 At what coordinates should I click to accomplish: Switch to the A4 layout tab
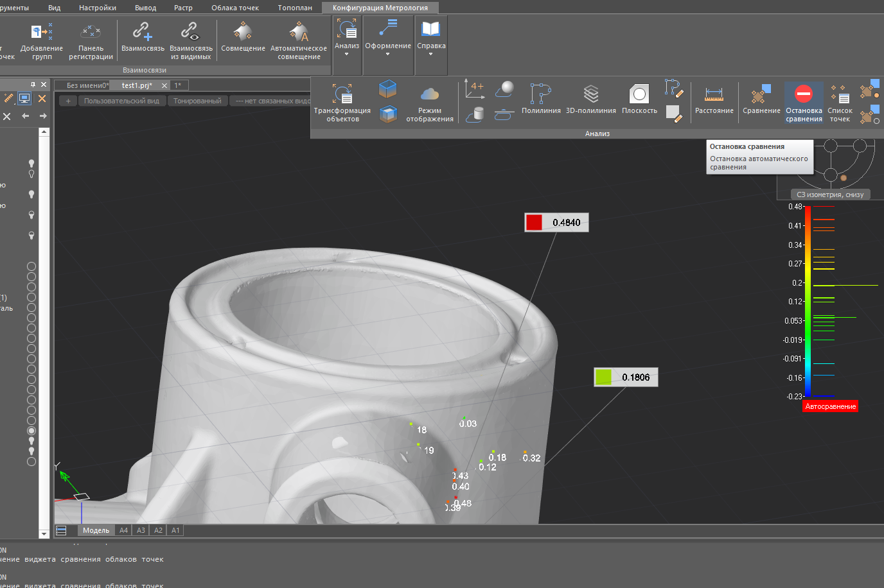click(123, 530)
